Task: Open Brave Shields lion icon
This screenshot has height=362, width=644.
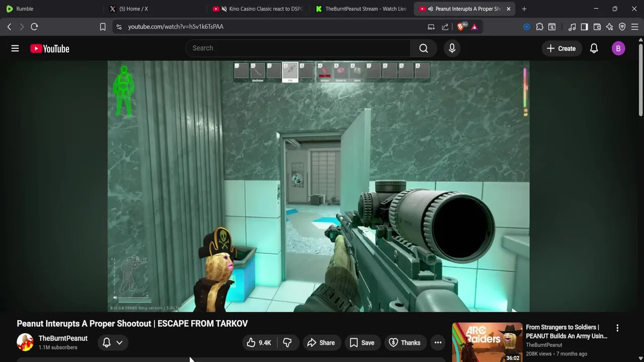Action: (x=461, y=27)
